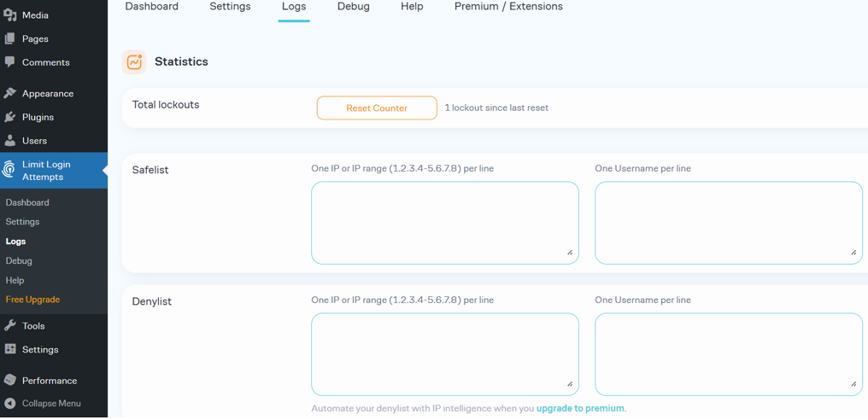The image size is (868, 420).
Task: Click the Media icon in sidebar
Action: click(x=9, y=15)
